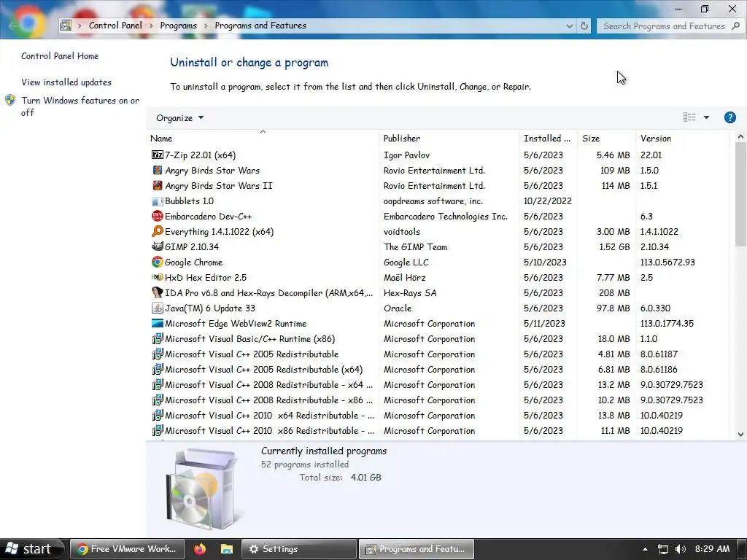
Task: Click the 8:29 AM taskbar clock
Action: pos(712,549)
